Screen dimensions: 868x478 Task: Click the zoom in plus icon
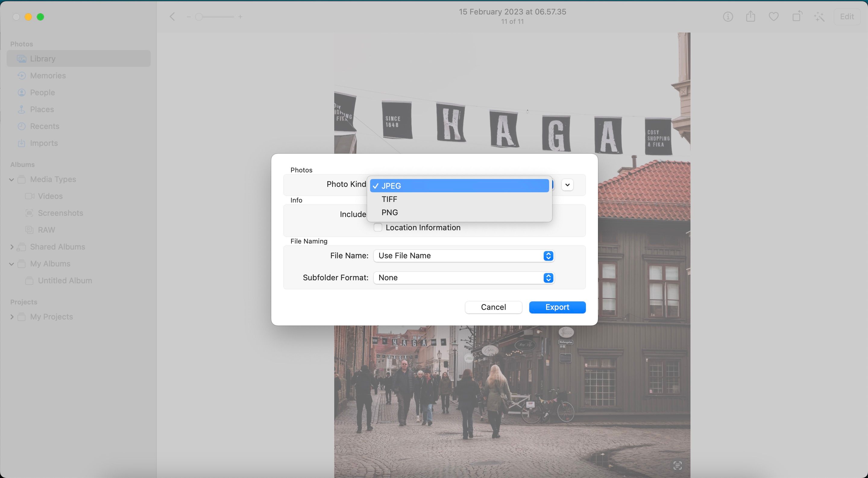(x=240, y=17)
